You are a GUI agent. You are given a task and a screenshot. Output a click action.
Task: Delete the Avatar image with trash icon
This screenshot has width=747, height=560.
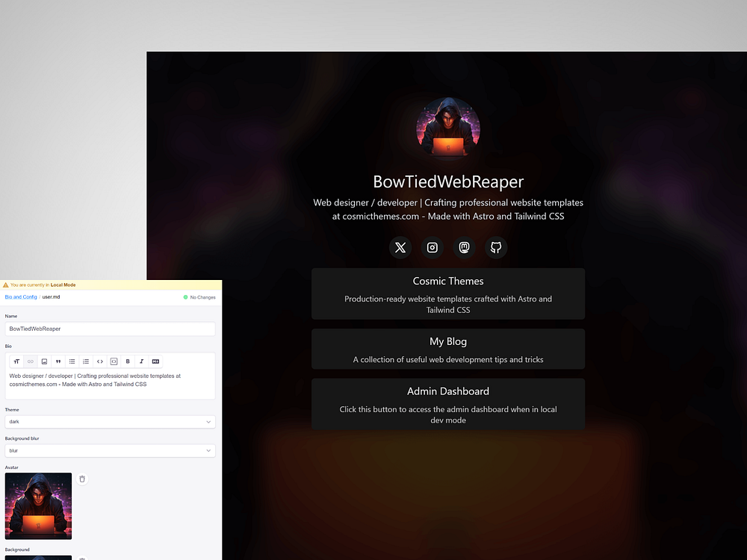82,479
